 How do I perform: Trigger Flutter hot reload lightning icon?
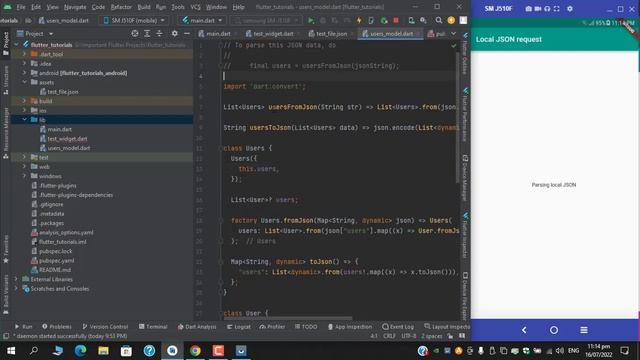click(359, 20)
